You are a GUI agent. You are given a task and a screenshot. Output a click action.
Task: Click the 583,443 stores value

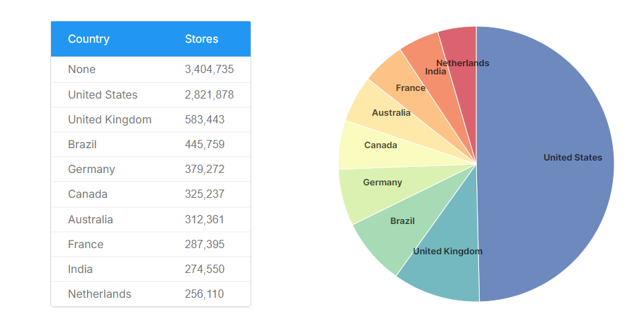[204, 120]
